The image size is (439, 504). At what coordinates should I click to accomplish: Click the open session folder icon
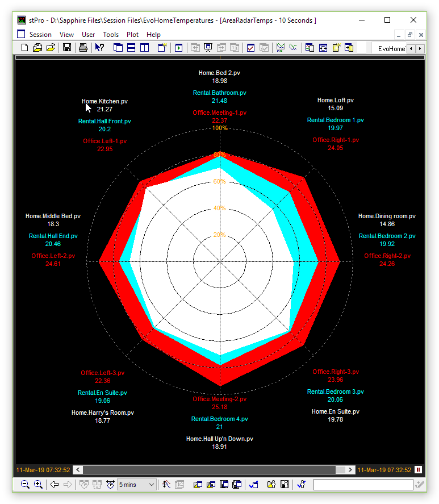[x=51, y=48]
